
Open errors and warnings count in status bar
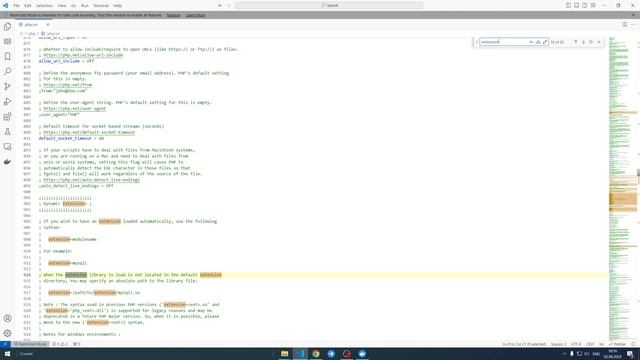point(60,344)
